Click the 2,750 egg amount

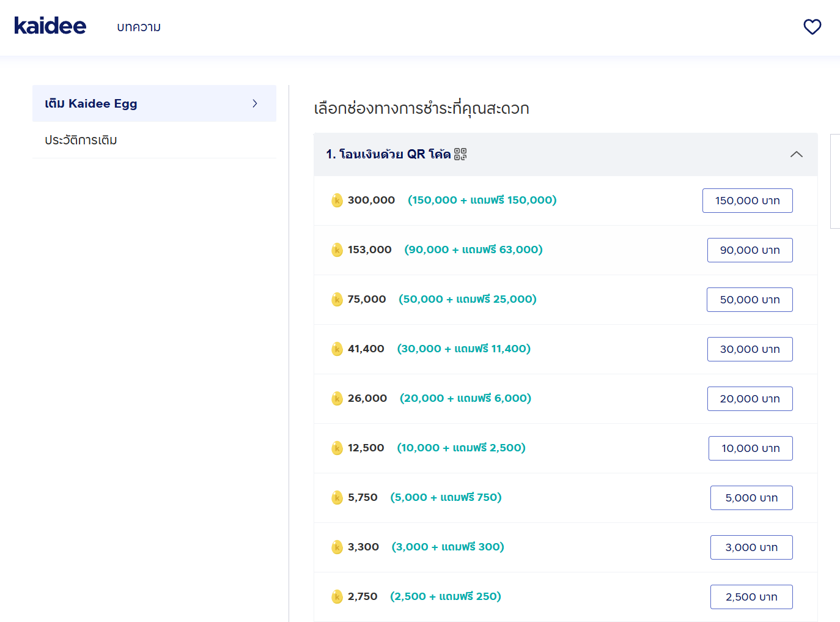(363, 596)
